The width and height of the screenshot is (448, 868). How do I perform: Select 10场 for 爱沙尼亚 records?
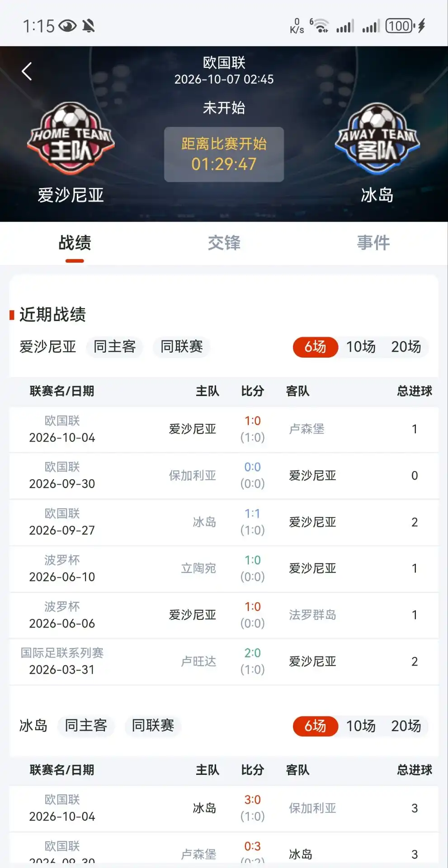tap(361, 347)
